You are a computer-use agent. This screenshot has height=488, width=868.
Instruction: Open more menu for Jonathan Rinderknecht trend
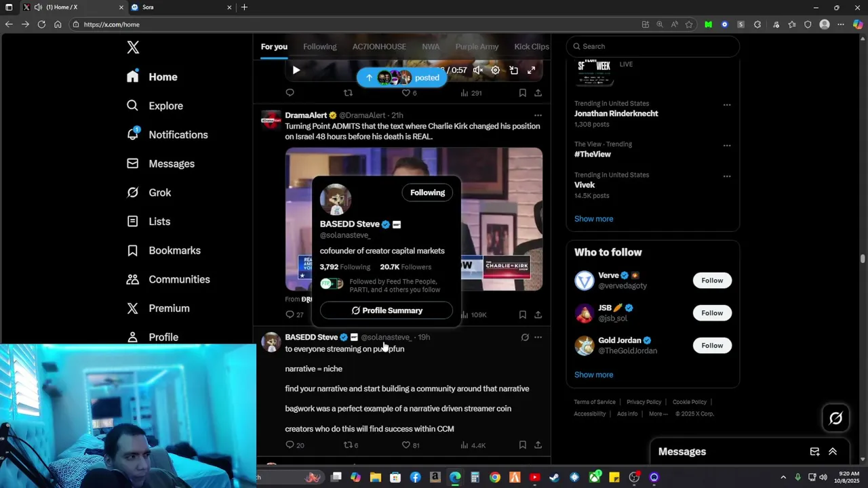point(727,105)
